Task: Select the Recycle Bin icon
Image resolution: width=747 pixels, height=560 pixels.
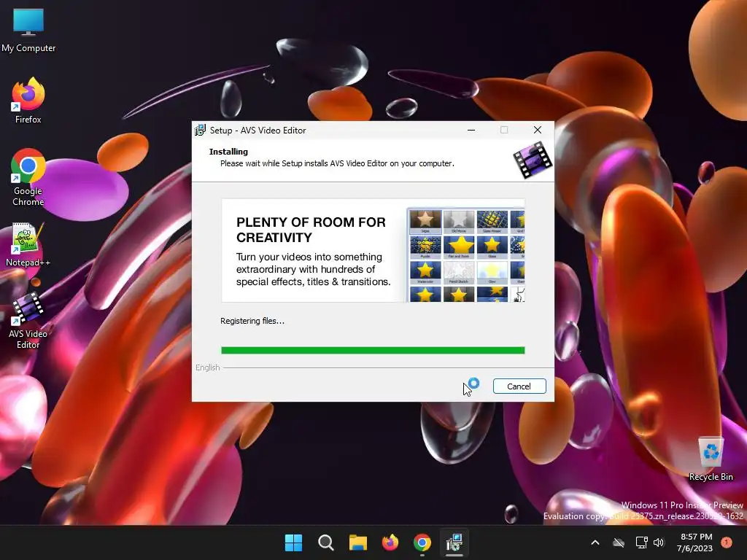Action: [x=711, y=459]
